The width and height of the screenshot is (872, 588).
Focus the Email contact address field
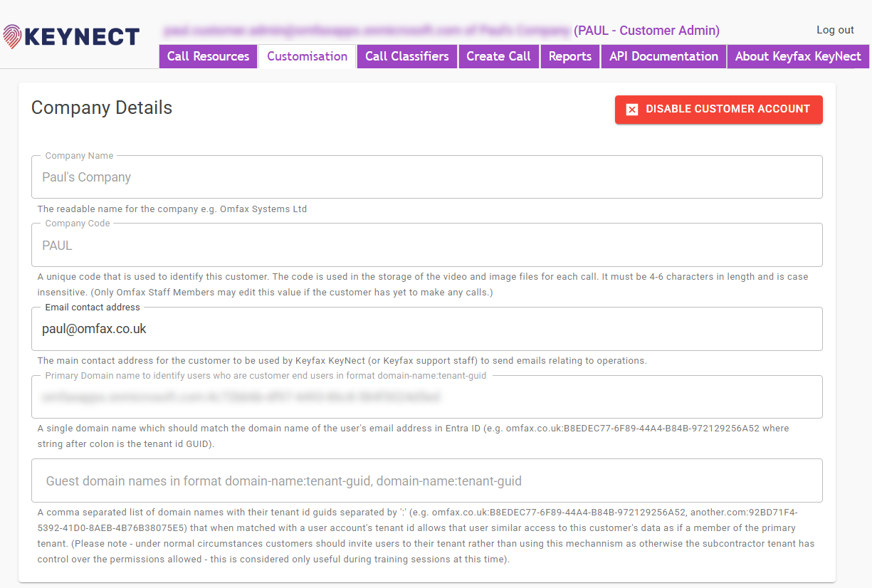click(x=426, y=329)
